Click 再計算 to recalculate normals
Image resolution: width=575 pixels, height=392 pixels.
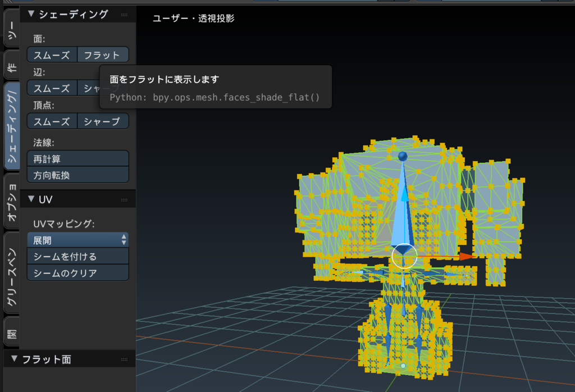(77, 158)
